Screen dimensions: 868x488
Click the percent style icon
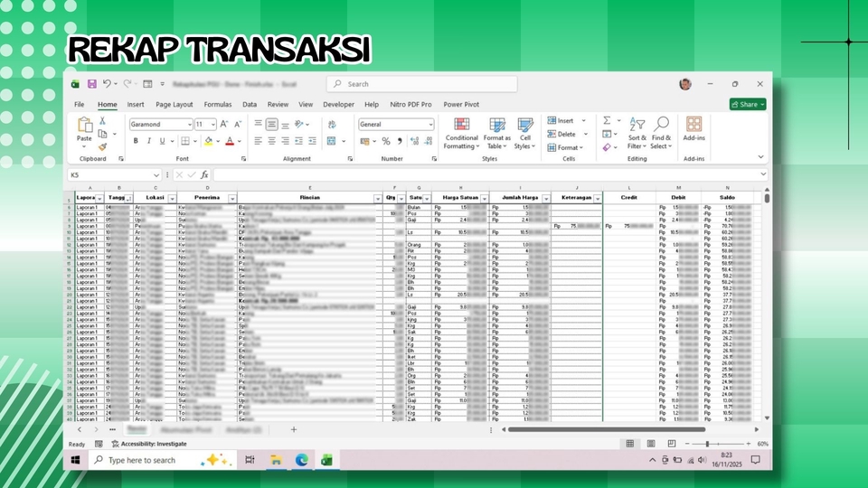point(386,141)
